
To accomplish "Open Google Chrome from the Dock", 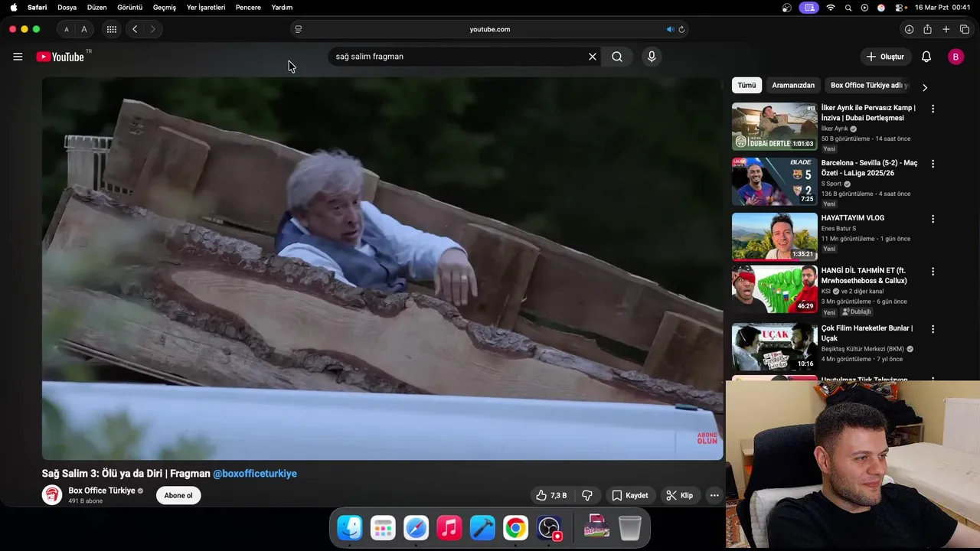I will pyautogui.click(x=515, y=528).
